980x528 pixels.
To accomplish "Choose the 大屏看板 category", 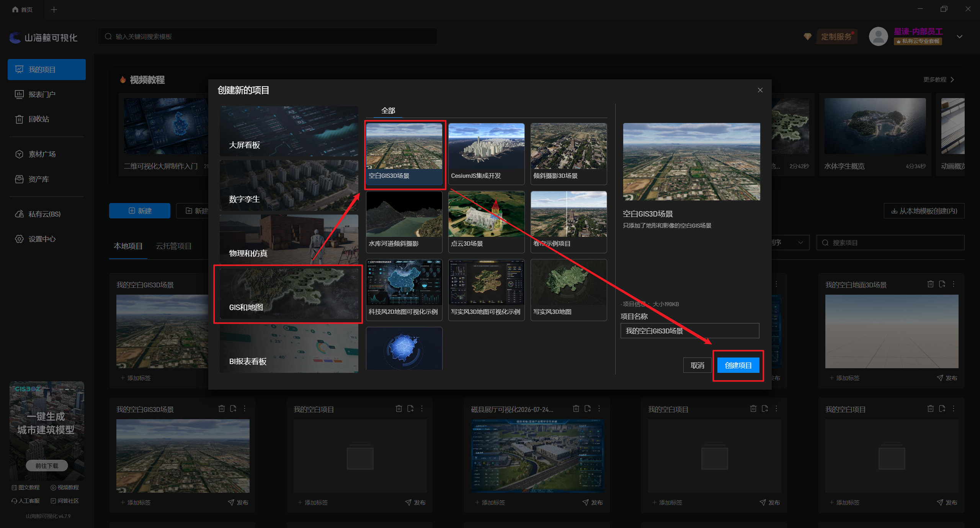I will [x=289, y=131].
